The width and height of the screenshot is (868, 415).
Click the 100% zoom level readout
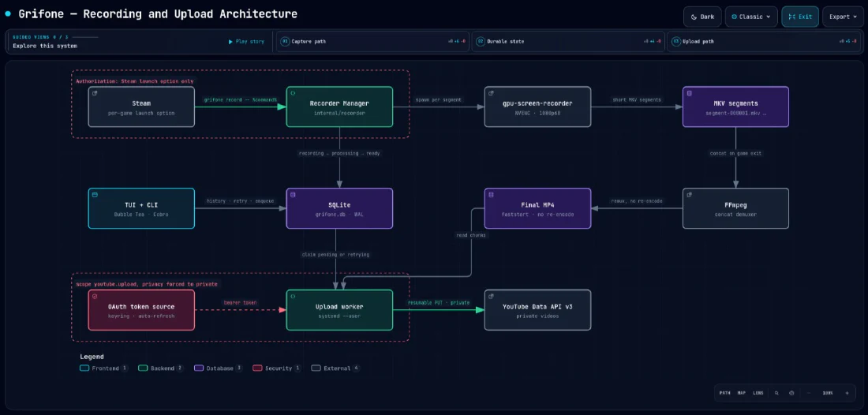(x=828, y=393)
